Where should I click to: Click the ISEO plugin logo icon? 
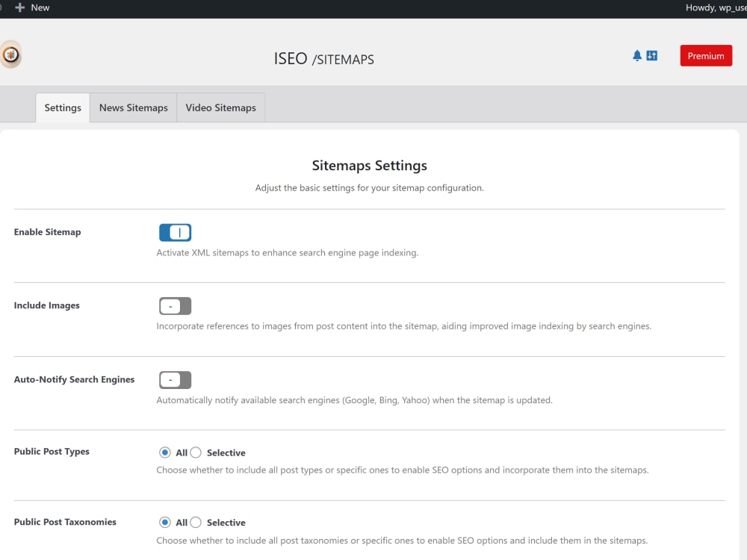pos(11,55)
